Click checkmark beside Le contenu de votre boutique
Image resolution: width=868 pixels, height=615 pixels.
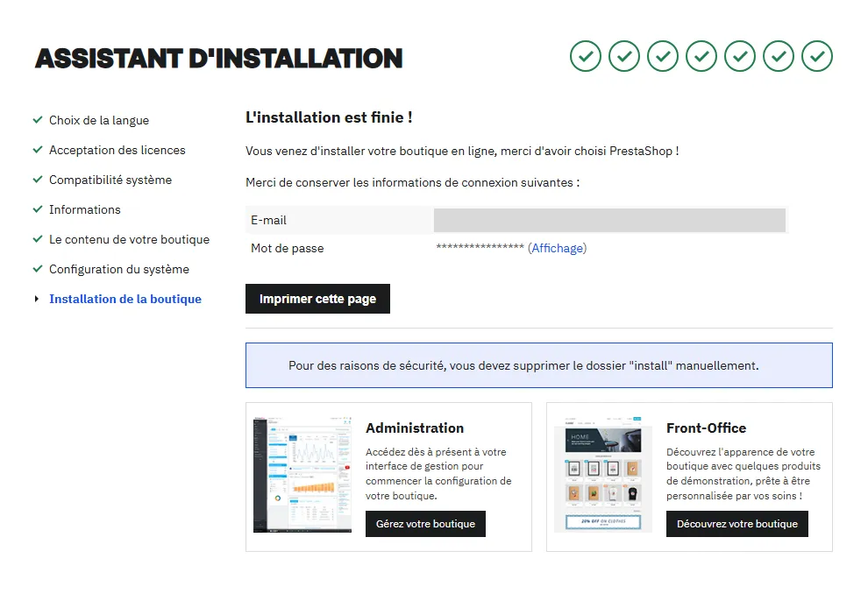(38, 239)
